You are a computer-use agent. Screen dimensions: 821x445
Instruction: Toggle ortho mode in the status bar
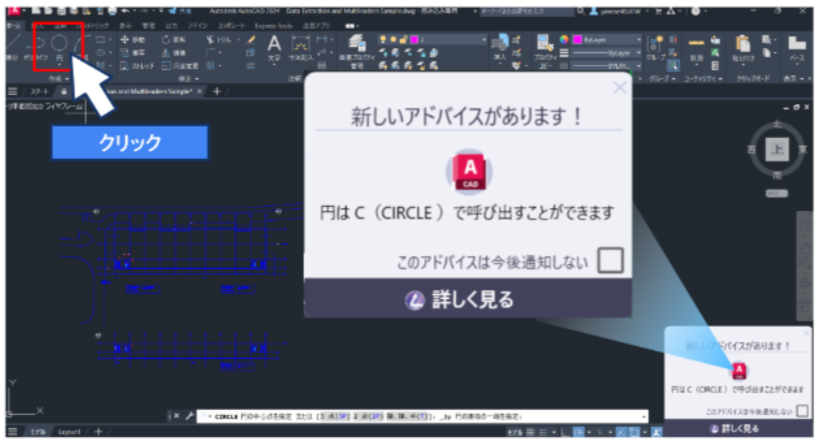point(565,432)
